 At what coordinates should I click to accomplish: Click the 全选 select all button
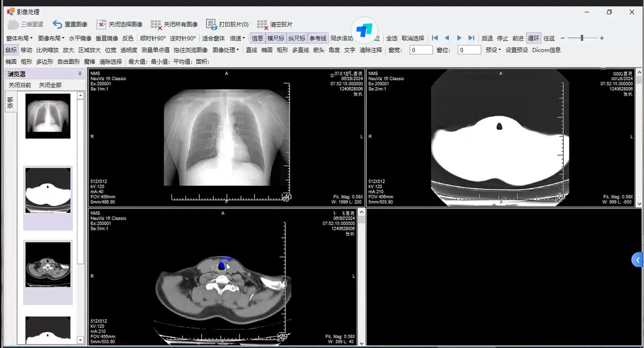pyautogui.click(x=391, y=38)
